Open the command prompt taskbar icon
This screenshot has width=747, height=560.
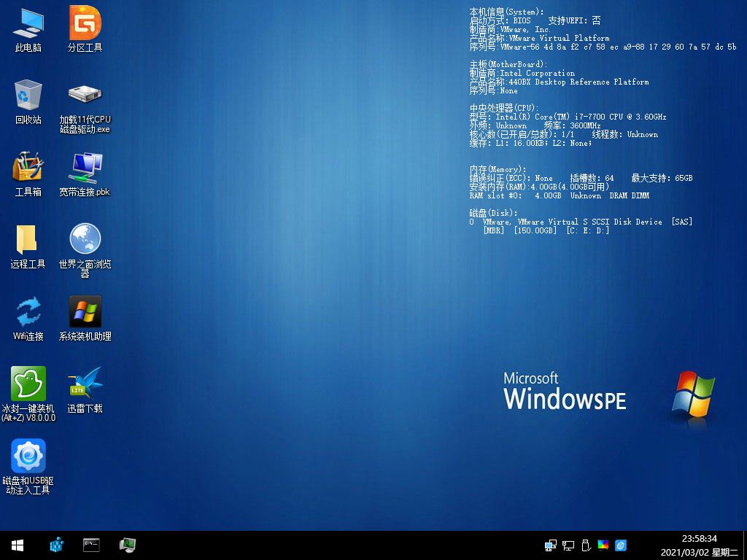click(91, 545)
